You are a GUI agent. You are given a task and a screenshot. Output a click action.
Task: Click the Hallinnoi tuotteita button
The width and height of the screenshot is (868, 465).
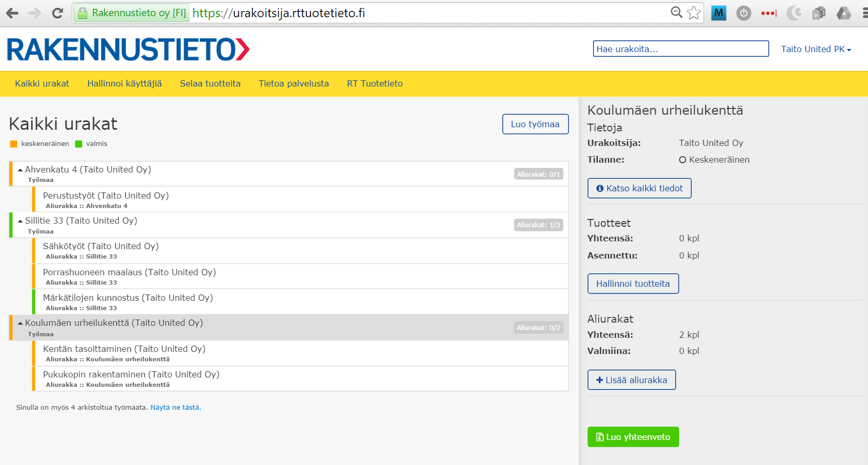633,284
